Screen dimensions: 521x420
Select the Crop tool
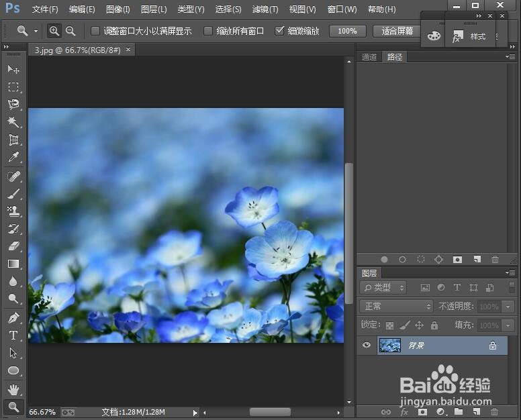coord(13,140)
